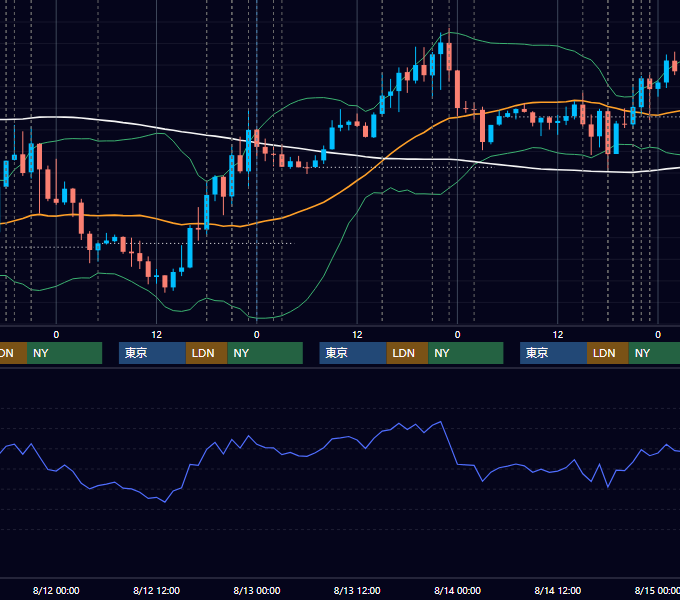Select the LDN session block following 8/13 東京
Viewport: 680px width, 600px height.
coord(407,353)
